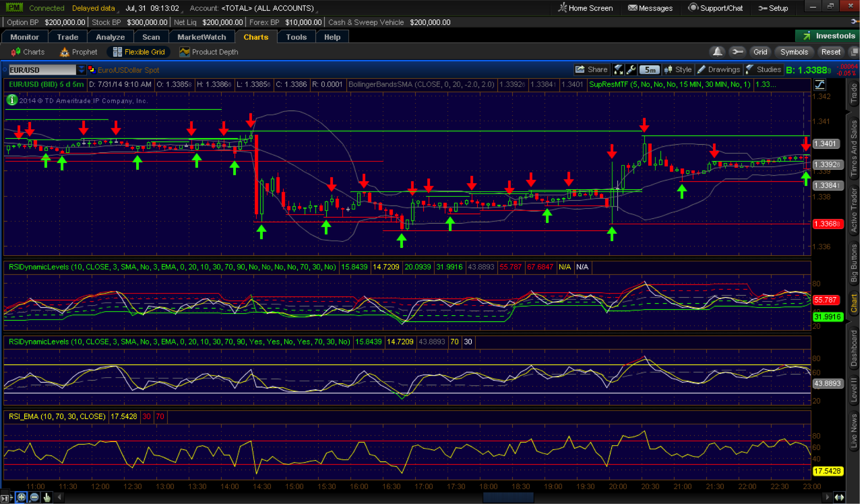Open the Trade tab
Viewport: 860px width, 504px height.
(x=68, y=37)
